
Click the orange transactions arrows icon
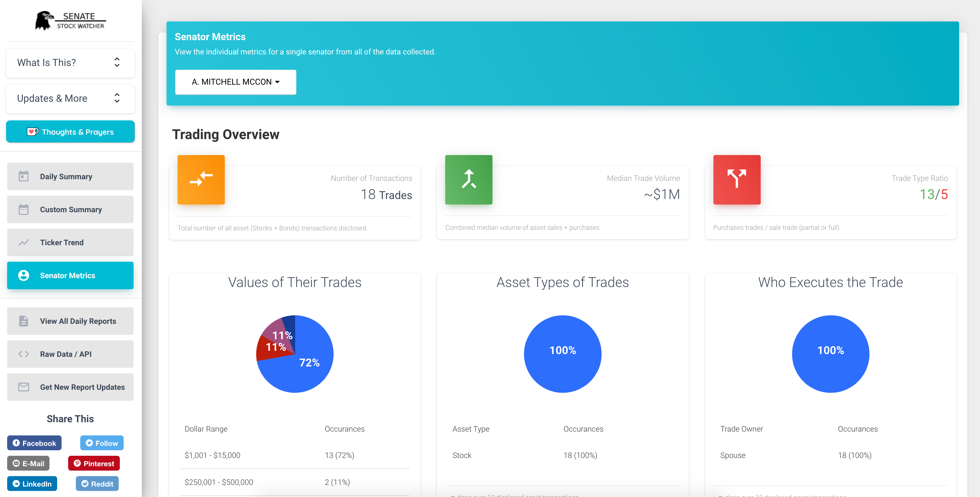(x=201, y=179)
